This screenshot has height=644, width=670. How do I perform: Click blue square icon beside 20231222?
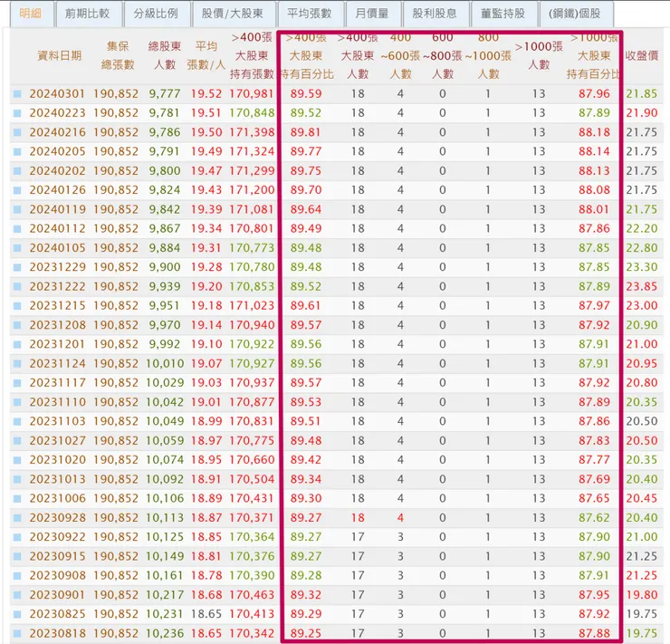click(17, 287)
